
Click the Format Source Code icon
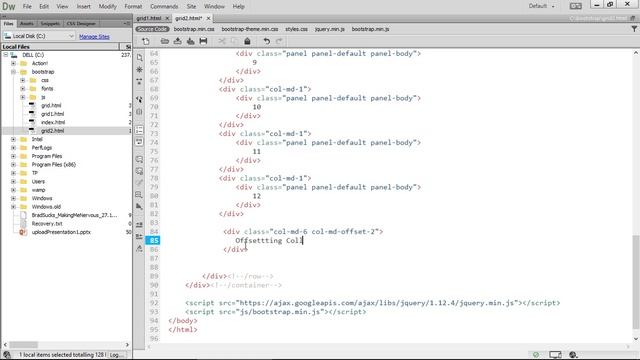139,249
